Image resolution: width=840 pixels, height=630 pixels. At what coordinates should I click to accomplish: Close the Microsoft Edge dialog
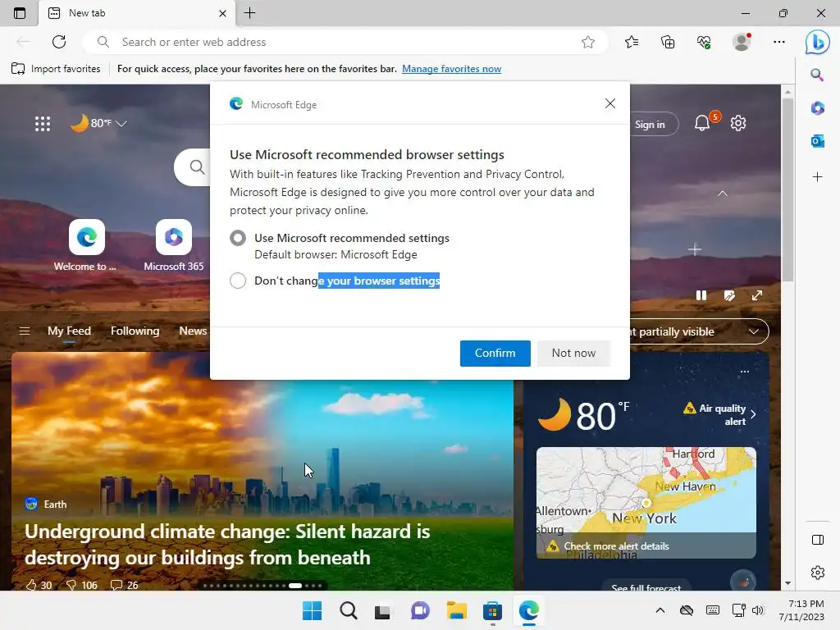point(610,103)
